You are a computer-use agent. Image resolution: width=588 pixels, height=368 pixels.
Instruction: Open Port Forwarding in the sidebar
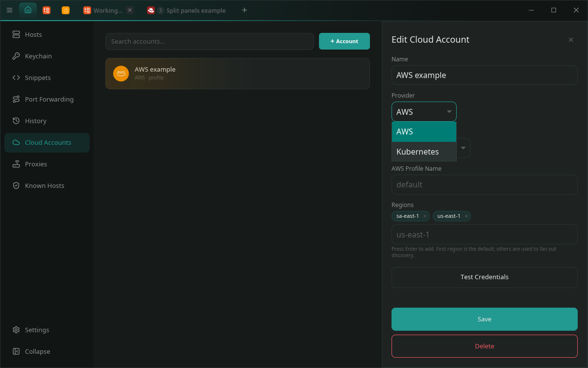click(47, 99)
